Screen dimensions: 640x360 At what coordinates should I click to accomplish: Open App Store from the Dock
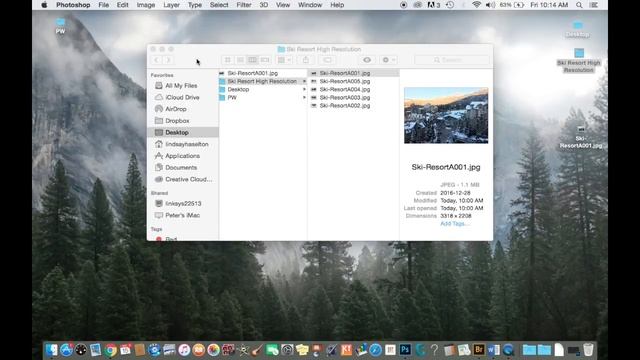[x=66, y=350]
